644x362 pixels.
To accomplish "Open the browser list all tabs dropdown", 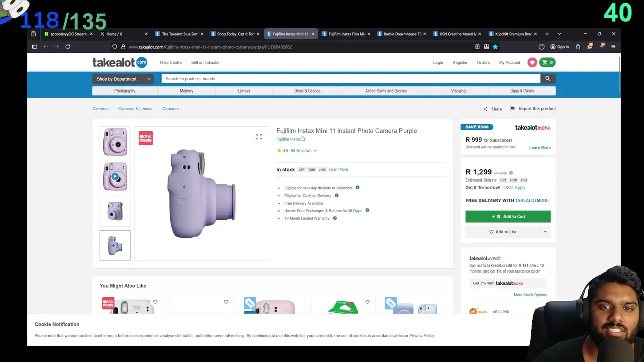I will (x=559, y=34).
